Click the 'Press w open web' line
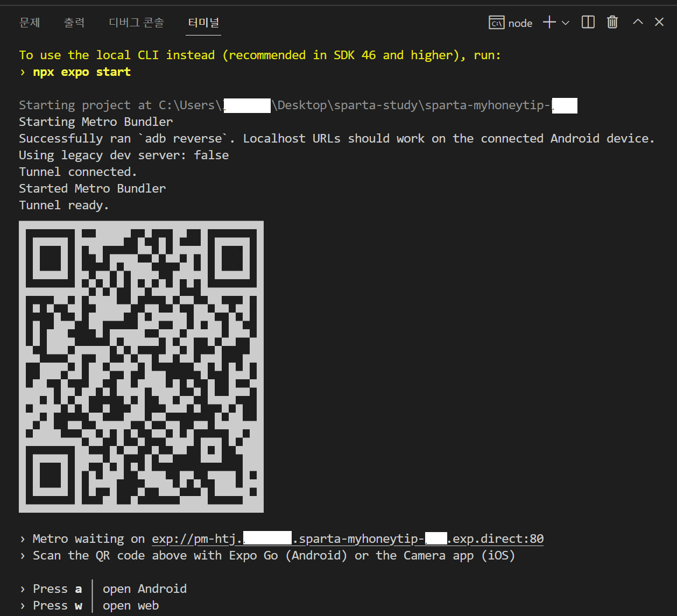Screen dimensions: 677x616 pos(89,605)
